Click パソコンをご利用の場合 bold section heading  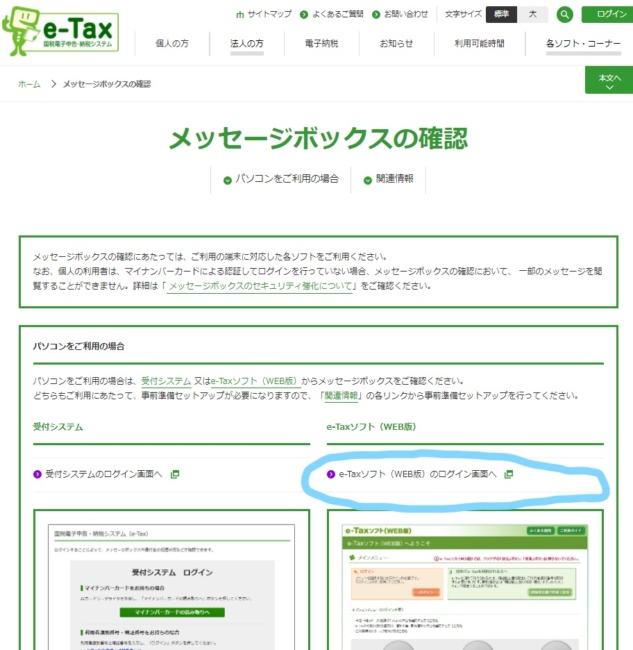coord(79,346)
